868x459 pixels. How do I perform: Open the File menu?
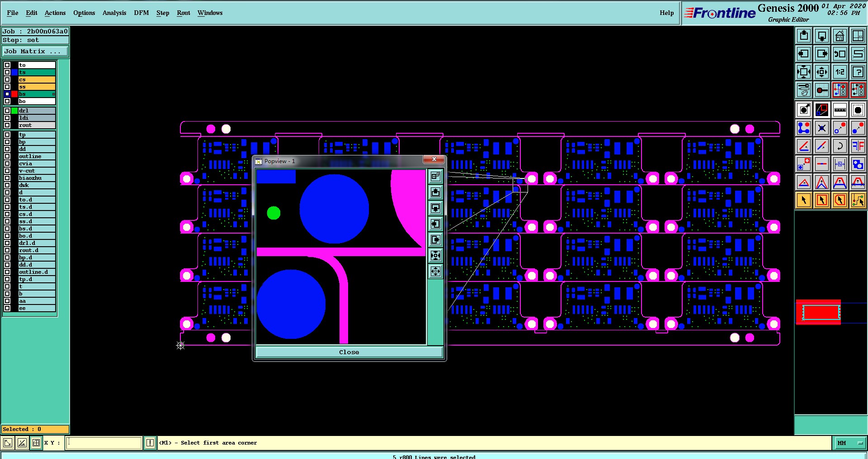(13, 13)
